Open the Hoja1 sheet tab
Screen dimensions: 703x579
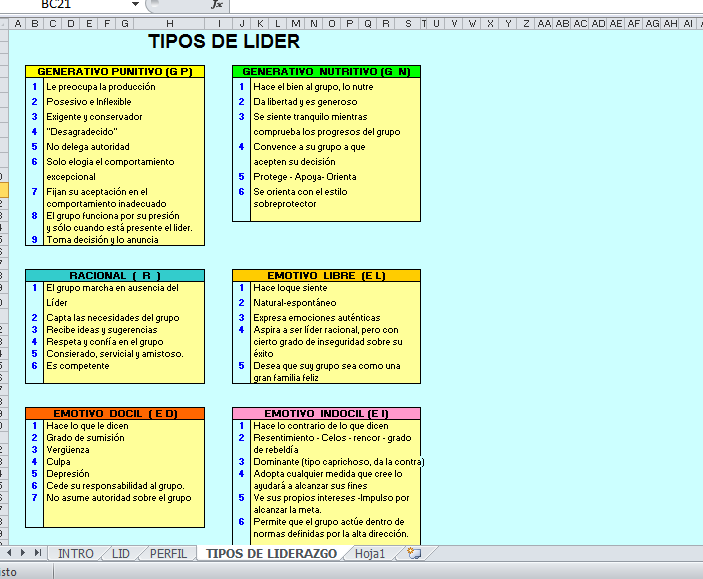coord(370,553)
